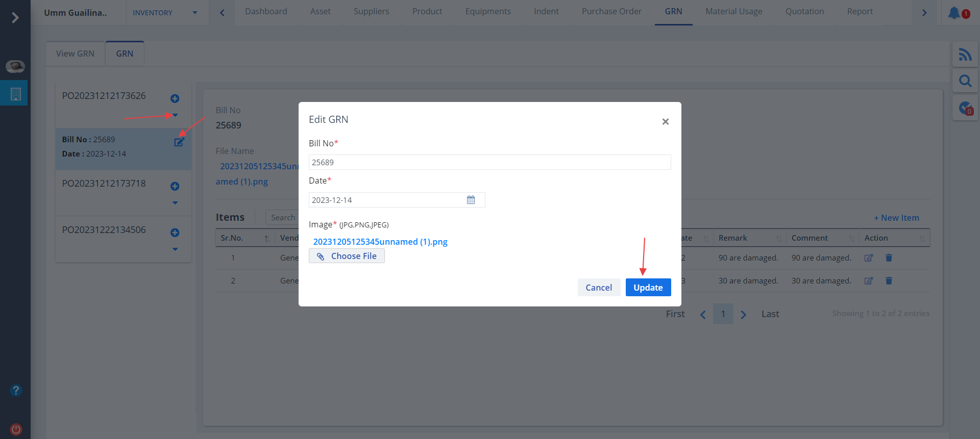Screen dimensions: 980x439
Task: Open the 20231205125345unnamed (1).png link in dialog
Action: (380, 242)
